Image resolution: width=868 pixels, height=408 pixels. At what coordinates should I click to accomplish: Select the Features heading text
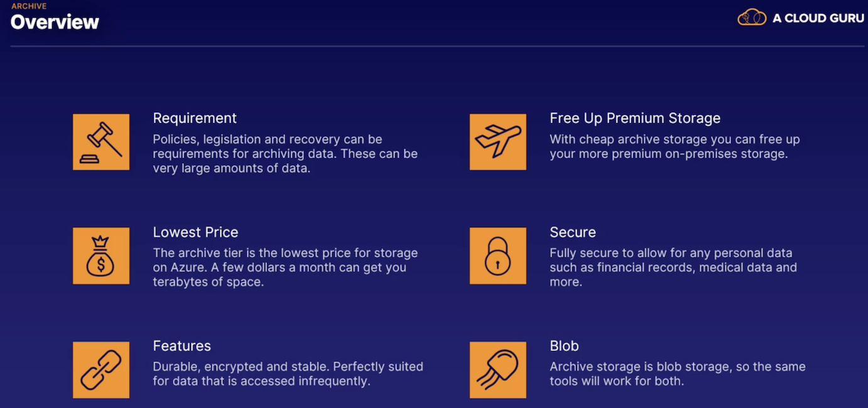coord(182,346)
